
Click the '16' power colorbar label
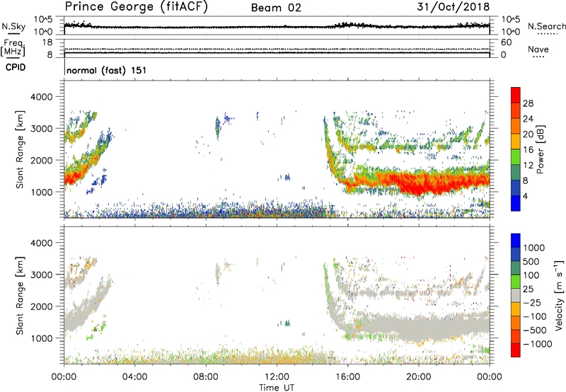pos(528,150)
